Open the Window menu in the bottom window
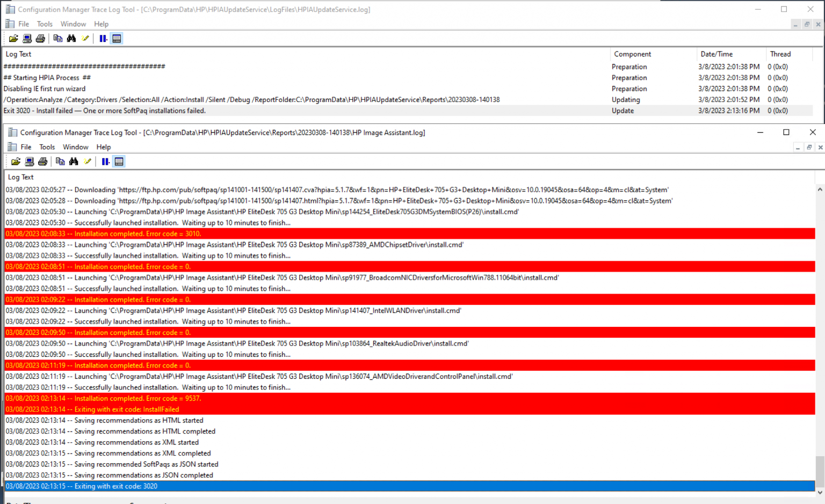Image resolution: width=825 pixels, height=504 pixels. [75, 147]
